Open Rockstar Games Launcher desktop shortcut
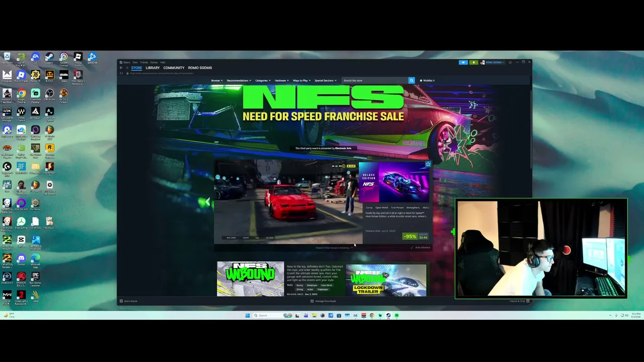Image resolution: width=644 pixels, height=362 pixels. (x=49, y=150)
